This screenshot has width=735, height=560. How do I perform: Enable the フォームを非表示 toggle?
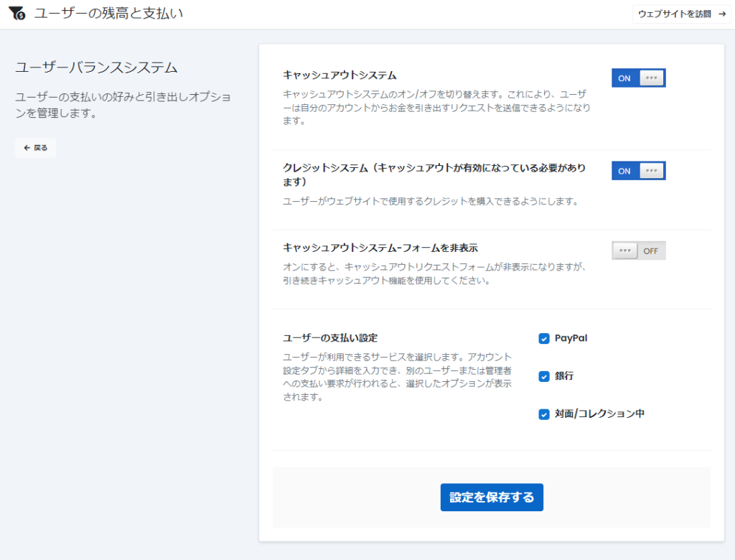pyautogui.click(x=638, y=251)
